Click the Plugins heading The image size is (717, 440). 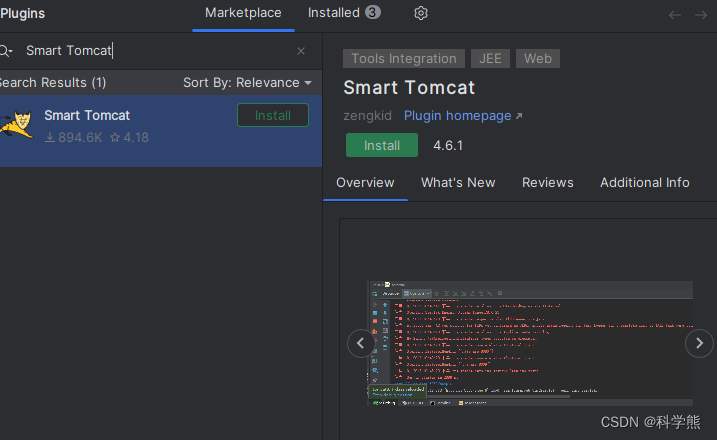(x=22, y=13)
